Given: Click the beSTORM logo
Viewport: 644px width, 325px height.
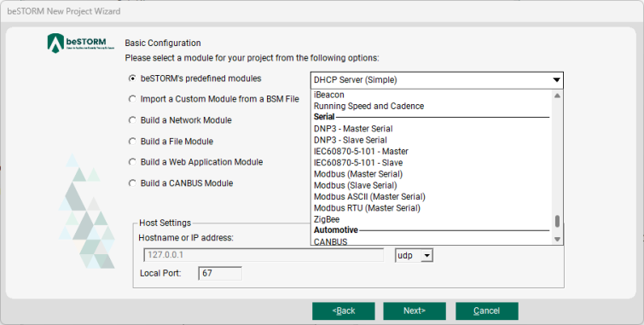Looking at the screenshot, I should pos(81,44).
